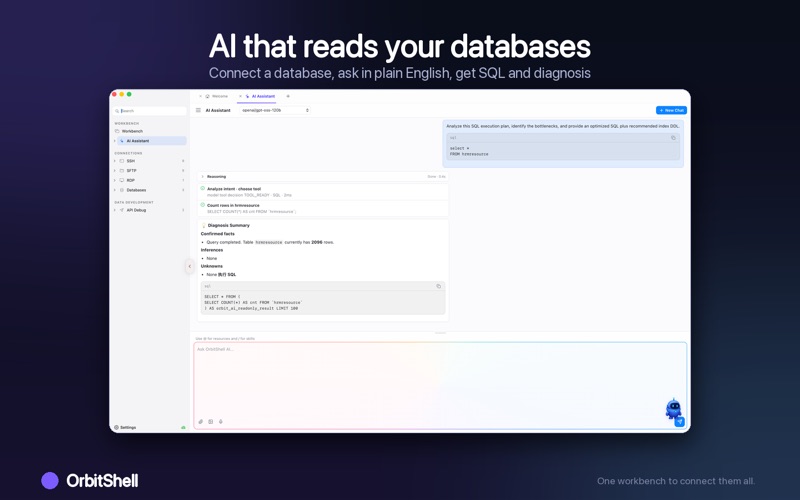This screenshot has width=800, height=500.
Task: Click the image insert icon in composer
Action: [211, 422]
